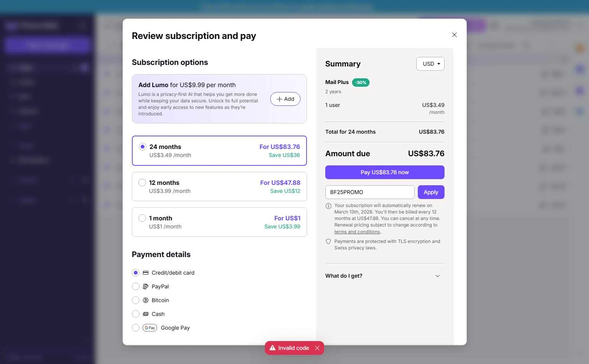Click the Cash banknote icon
Viewport: 589px width, 364px height.
point(146,314)
